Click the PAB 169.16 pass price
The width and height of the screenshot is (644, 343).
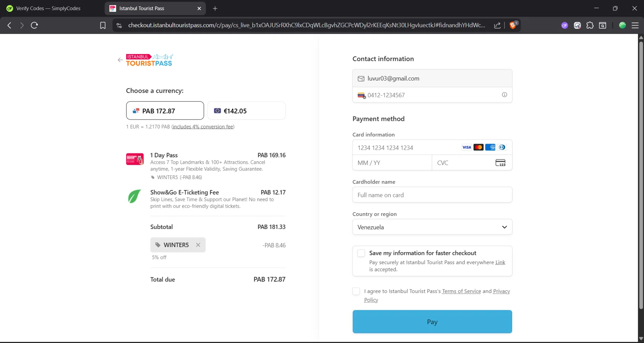coord(271,155)
